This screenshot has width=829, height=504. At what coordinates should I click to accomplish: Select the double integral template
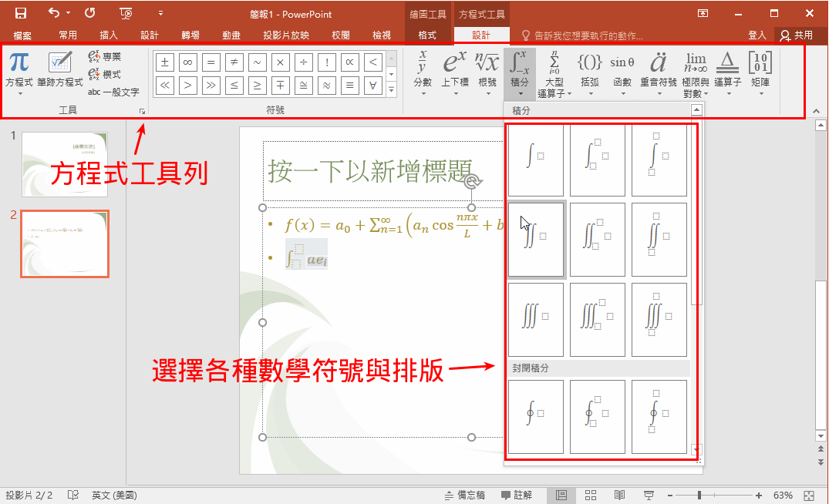tap(536, 240)
